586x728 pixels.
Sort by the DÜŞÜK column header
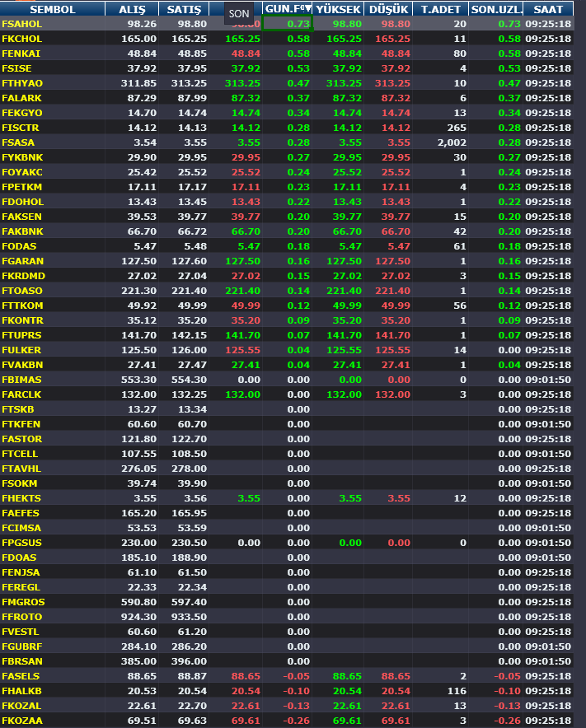(x=388, y=9)
